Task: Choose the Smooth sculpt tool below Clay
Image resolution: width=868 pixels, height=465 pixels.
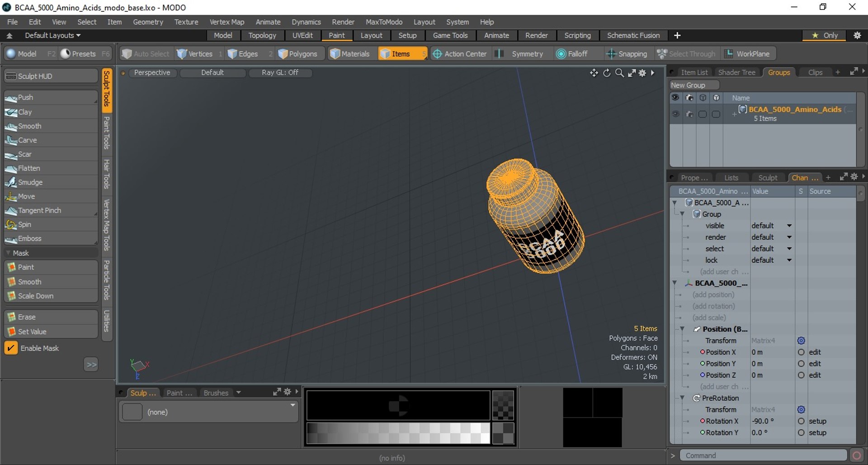Action: click(51, 126)
